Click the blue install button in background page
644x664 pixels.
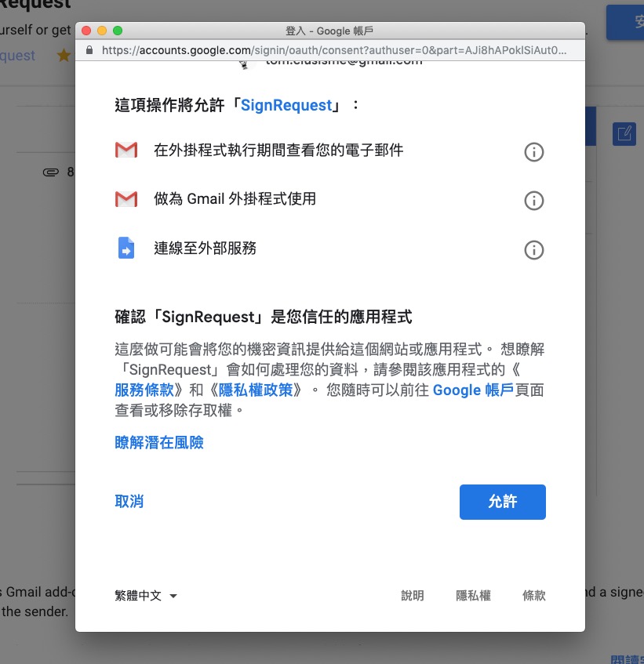tap(625, 22)
